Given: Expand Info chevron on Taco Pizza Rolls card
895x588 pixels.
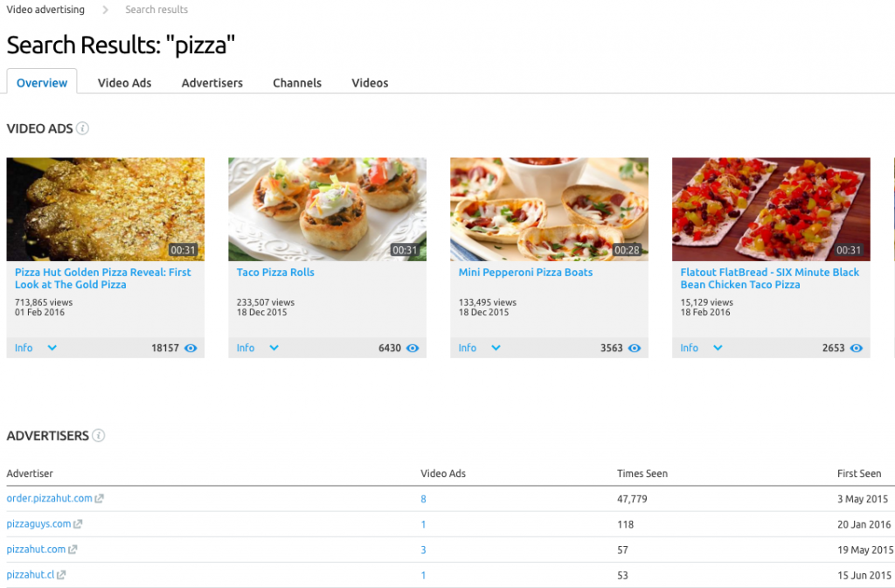Looking at the screenshot, I should pyautogui.click(x=274, y=348).
